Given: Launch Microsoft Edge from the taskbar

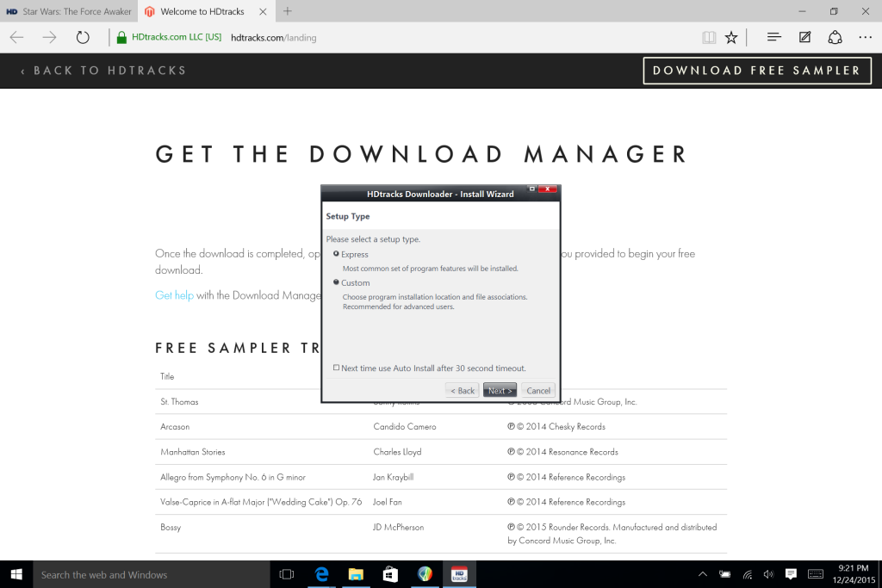Looking at the screenshot, I should tap(322, 574).
